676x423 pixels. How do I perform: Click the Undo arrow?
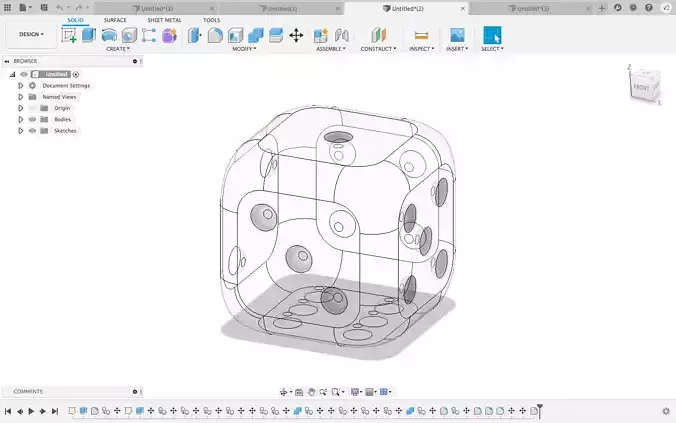(59, 8)
